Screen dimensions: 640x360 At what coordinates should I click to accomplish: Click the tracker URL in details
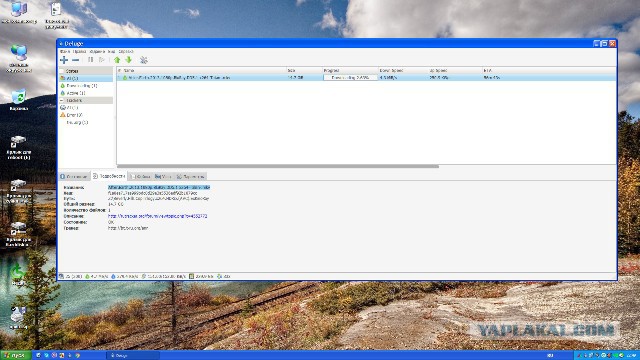pos(128,228)
